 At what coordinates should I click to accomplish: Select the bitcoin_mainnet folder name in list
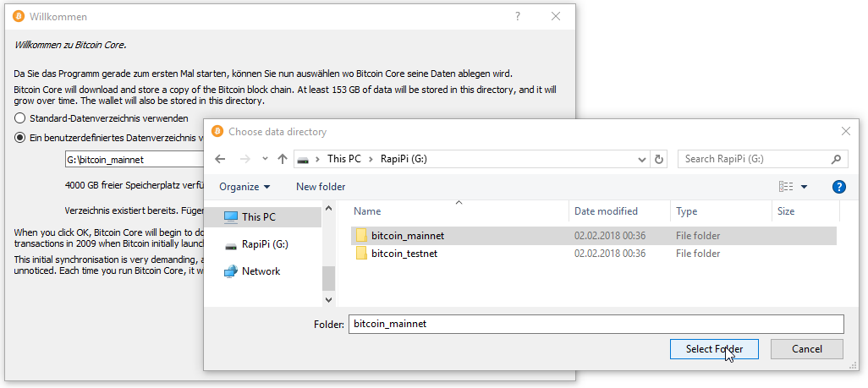click(x=408, y=236)
